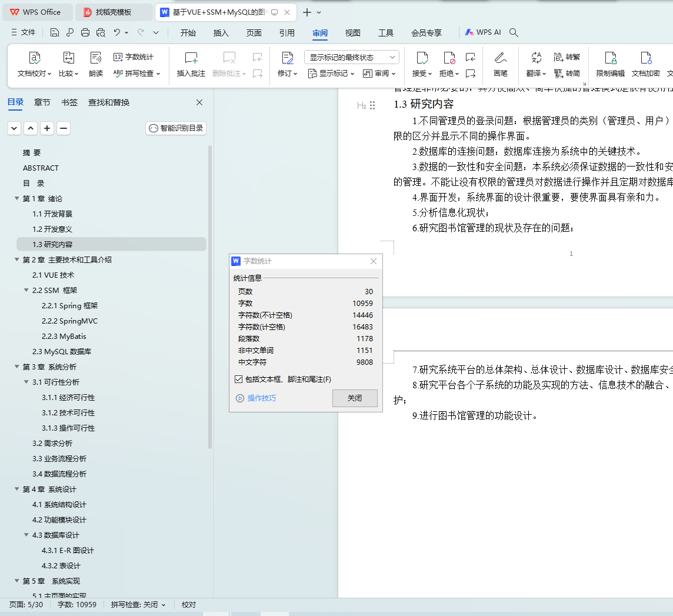Open the 查找和替换 navigation tab

pyautogui.click(x=109, y=102)
